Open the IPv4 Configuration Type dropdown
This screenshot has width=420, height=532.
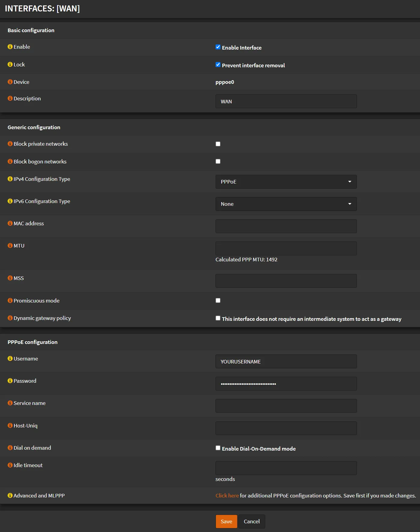coord(286,182)
